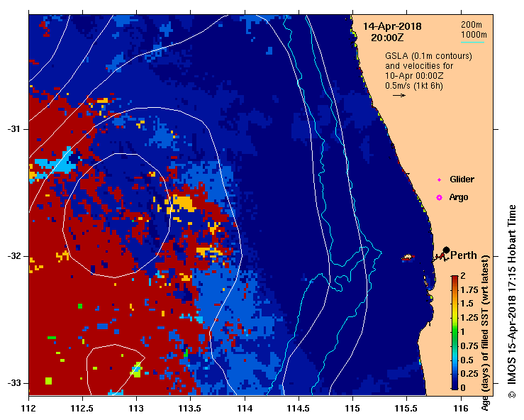Click the colorbar value 1.25
524x420 pixels.
(x=469, y=318)
